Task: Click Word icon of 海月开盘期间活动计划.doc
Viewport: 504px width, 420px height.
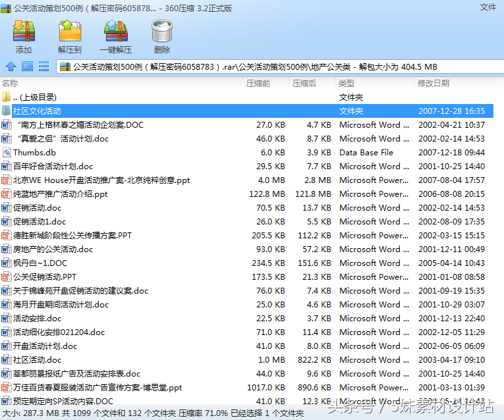Action: pos(6,304)
